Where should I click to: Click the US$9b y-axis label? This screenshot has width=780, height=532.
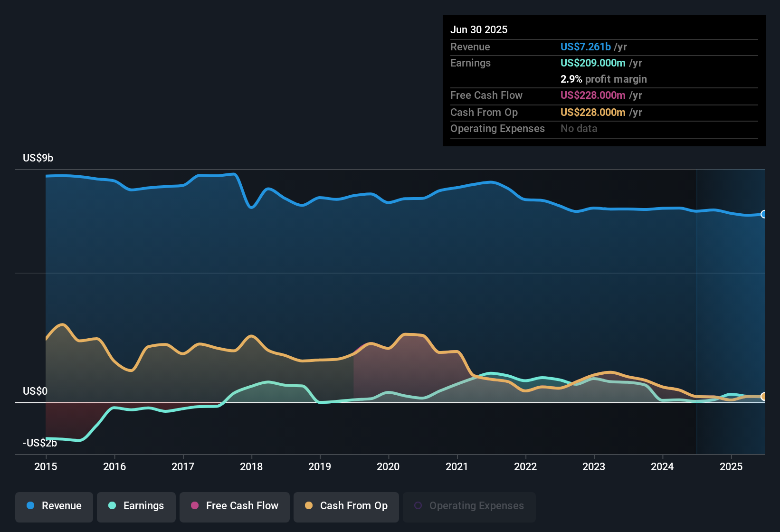pyautogui.click(x=38, y=158)
